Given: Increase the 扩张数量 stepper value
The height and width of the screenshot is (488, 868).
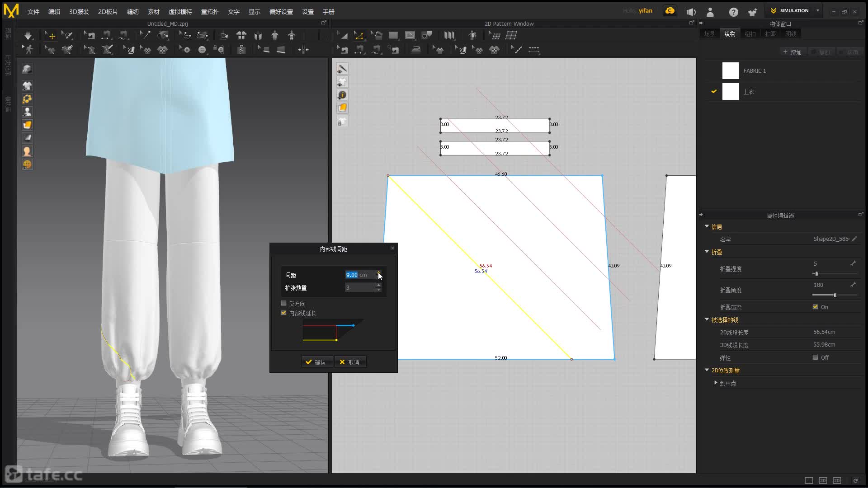Looking at the screenshot, I should 379,285.
